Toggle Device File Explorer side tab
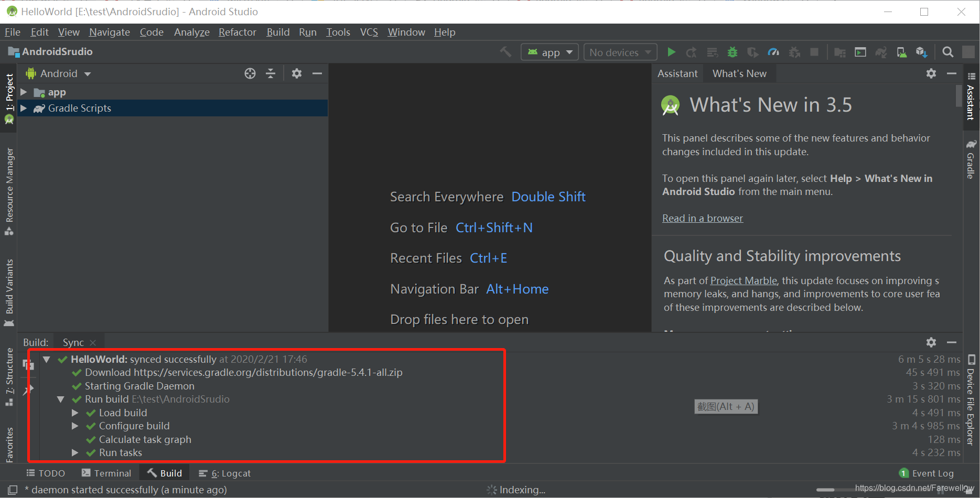Screen dimensions: 980x498 coord(971,400)
